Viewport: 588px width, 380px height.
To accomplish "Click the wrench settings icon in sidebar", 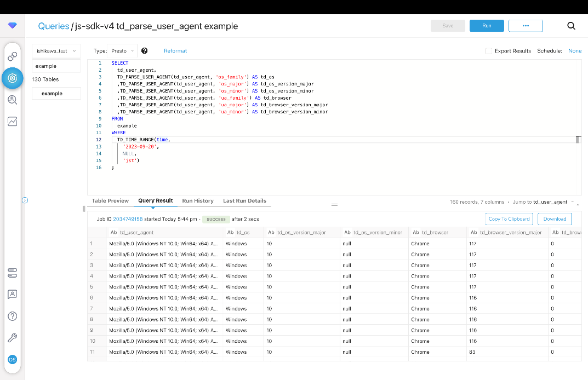I will [x=12, y=338].
